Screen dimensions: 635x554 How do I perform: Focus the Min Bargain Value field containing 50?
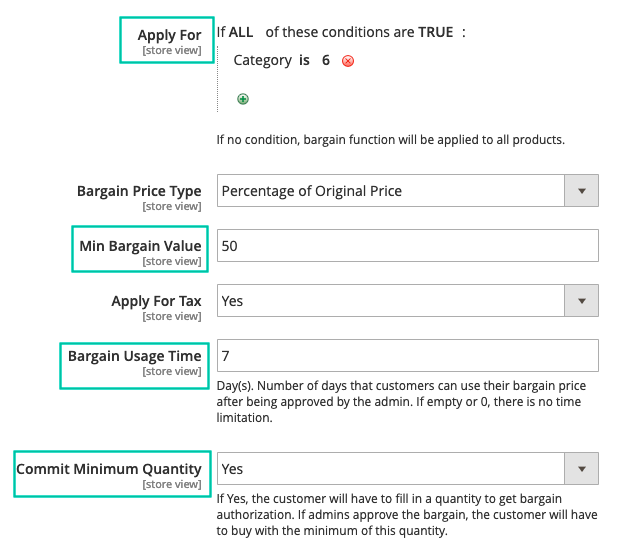408,245
